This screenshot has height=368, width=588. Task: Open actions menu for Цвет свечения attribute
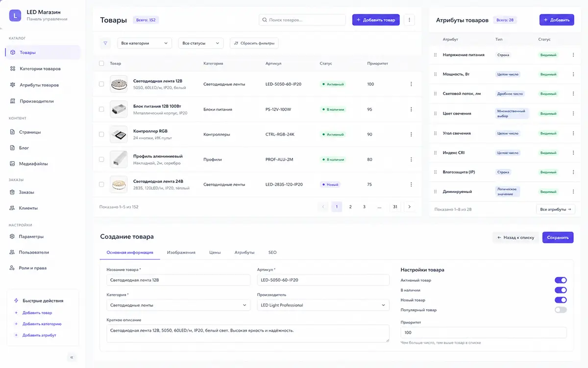[573, 114]
